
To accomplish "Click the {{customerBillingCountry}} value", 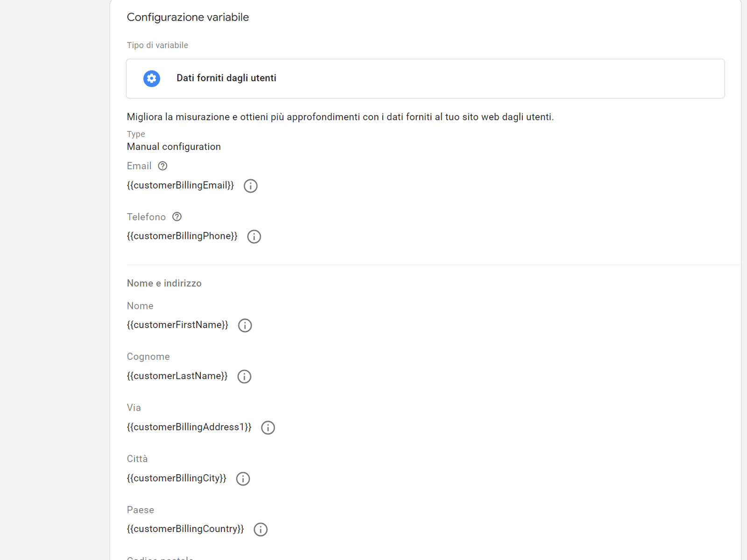I will point(185,529).
